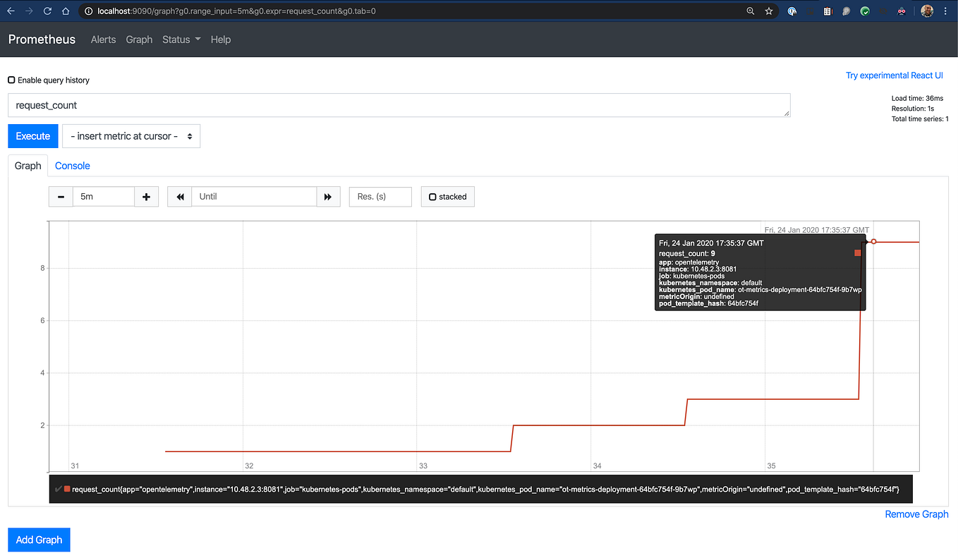Open the insert metric at cursor dropdown
The height and width of the screenshot is (560, 958).
pyautogui.click(x=131, y=135)
